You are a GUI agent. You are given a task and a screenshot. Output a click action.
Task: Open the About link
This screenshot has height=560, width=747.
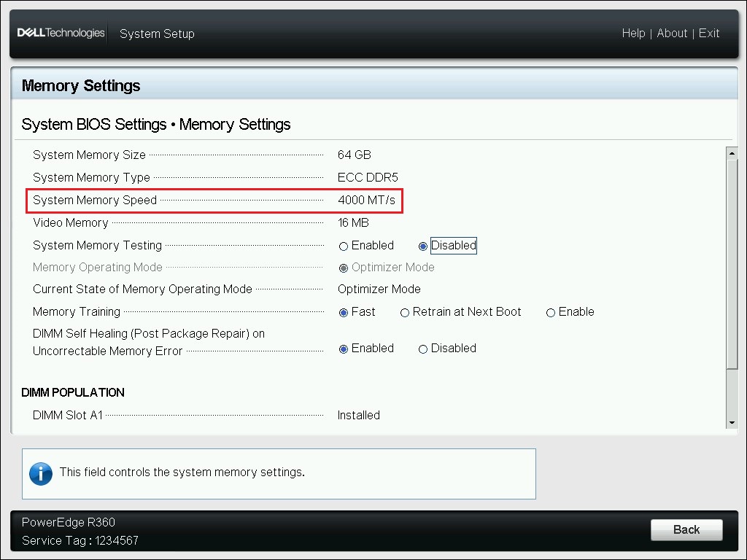coord(672,33)
